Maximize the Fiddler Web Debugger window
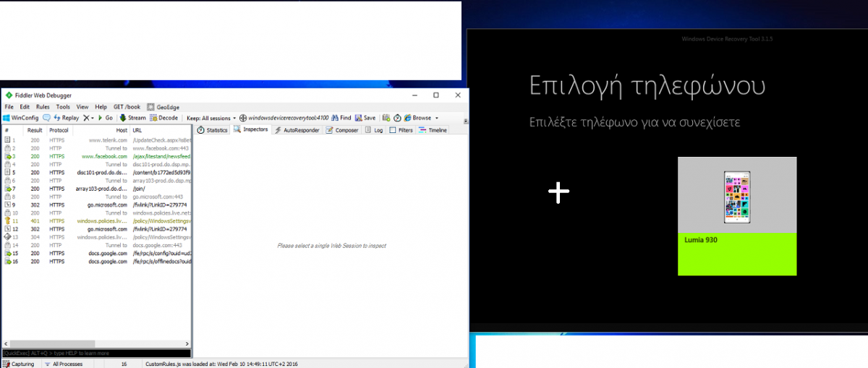The height and width of the screenshot is (368, 868). click(x=435, y=95)
